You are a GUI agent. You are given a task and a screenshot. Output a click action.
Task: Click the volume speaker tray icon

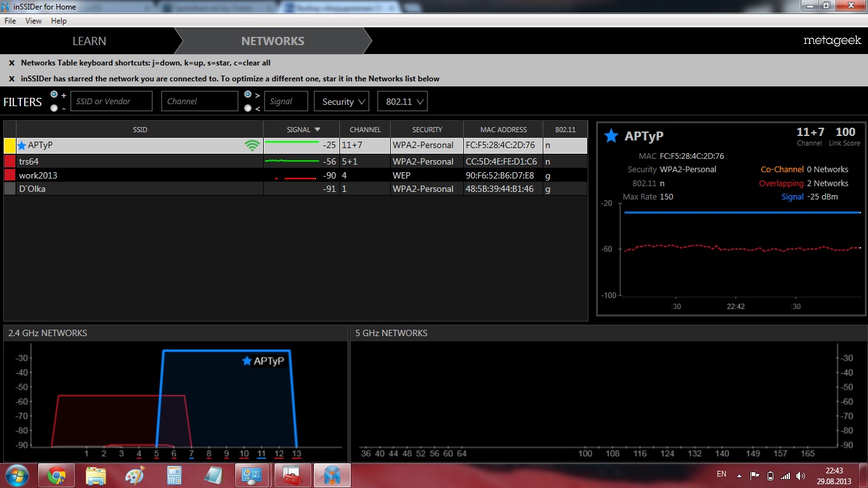(802, 475)
